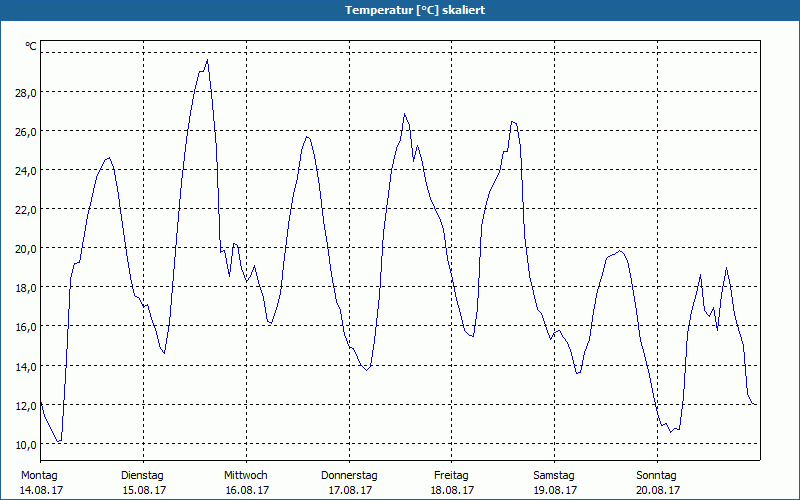Click the Donnerstag day label
This screenshot has height=500, width=800.
349,476
